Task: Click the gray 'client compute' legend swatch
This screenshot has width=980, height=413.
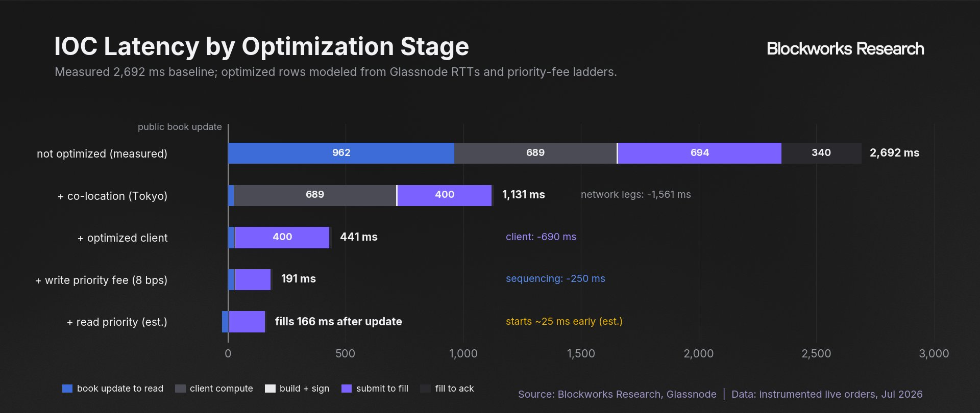Action: tap(180, 389)
